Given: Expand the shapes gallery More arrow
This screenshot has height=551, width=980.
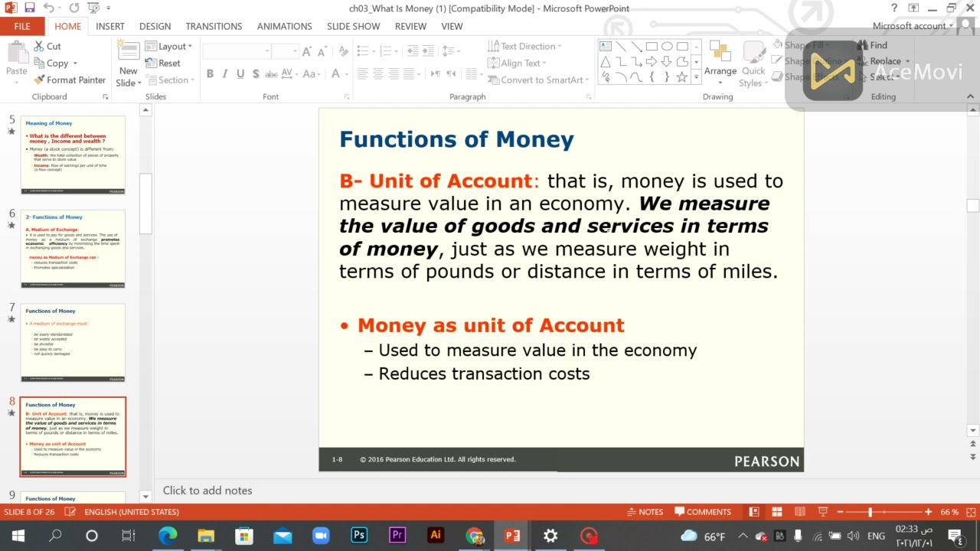Looking at the screenshot, I should 695,77.
